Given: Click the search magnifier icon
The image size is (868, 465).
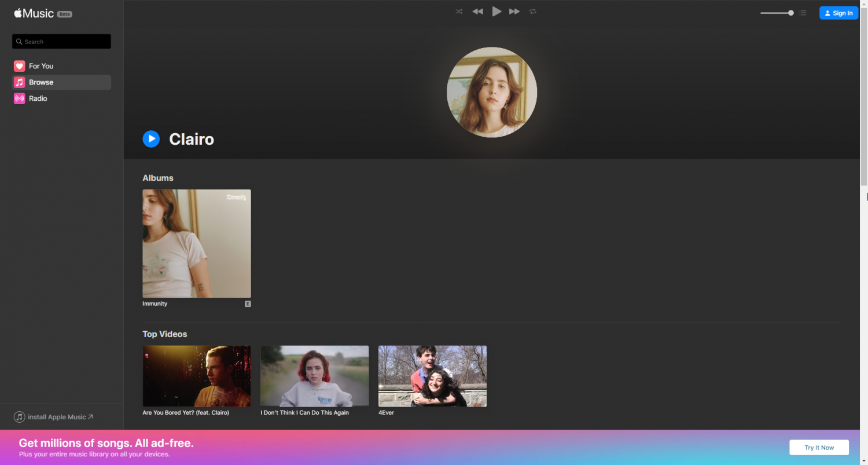Looking at the screenshot, I should tap(19, 42).
